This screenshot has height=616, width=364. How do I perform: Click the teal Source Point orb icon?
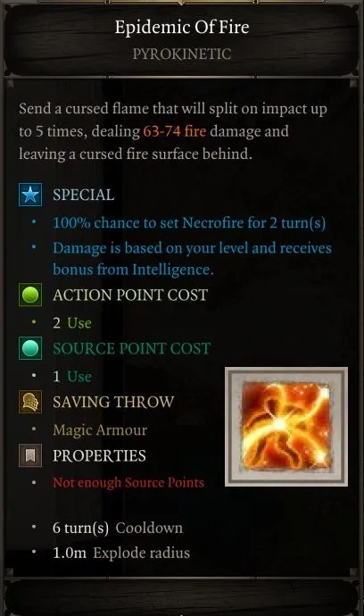pos(30,348)
